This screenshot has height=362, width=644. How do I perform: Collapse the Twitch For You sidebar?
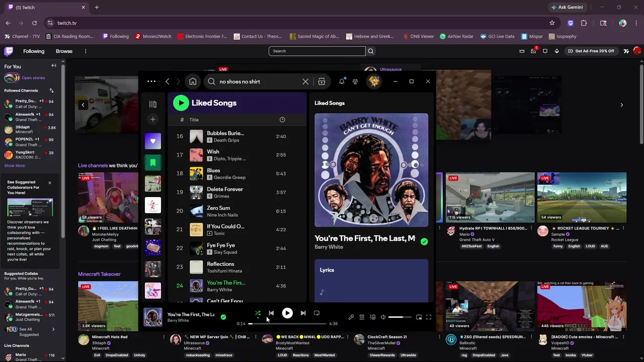[54, 66]
